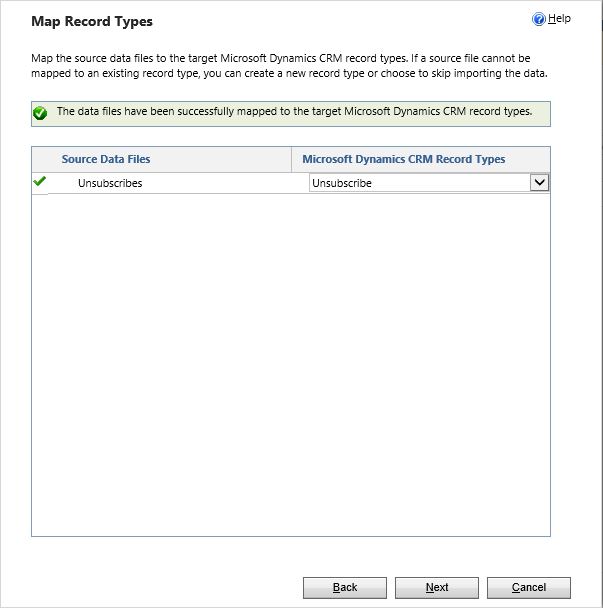The width and height of the screenshot is (603, 608).
Task: Go back with the Back button
Action: pyautogui.click(x=345, y=587)
